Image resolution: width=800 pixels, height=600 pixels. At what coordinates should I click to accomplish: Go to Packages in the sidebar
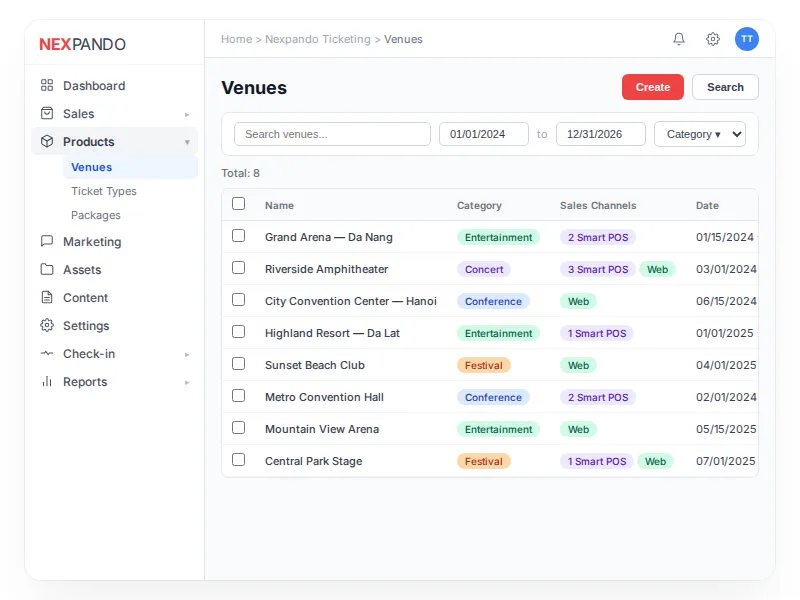pyautogui.click(x=96, y=215)
